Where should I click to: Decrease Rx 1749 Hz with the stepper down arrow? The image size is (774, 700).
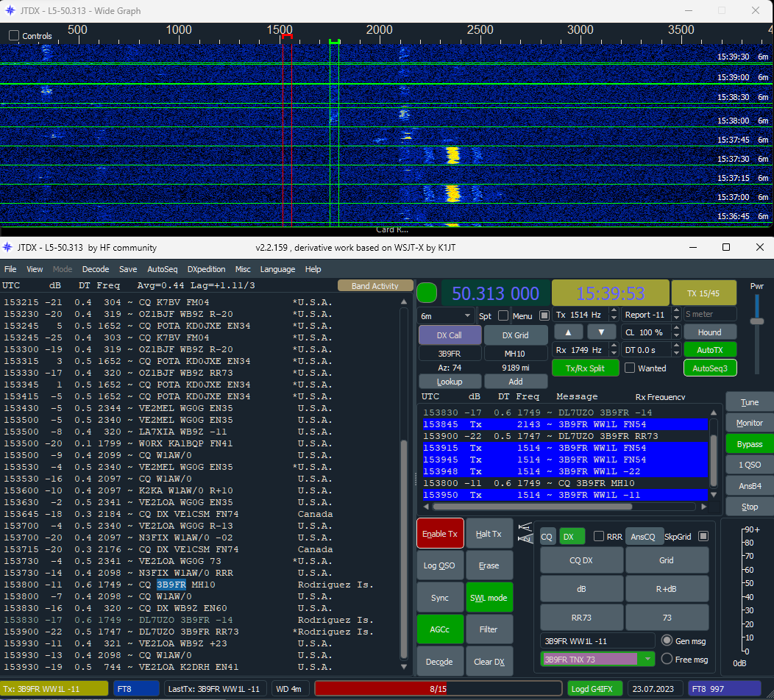coord(614,353)
